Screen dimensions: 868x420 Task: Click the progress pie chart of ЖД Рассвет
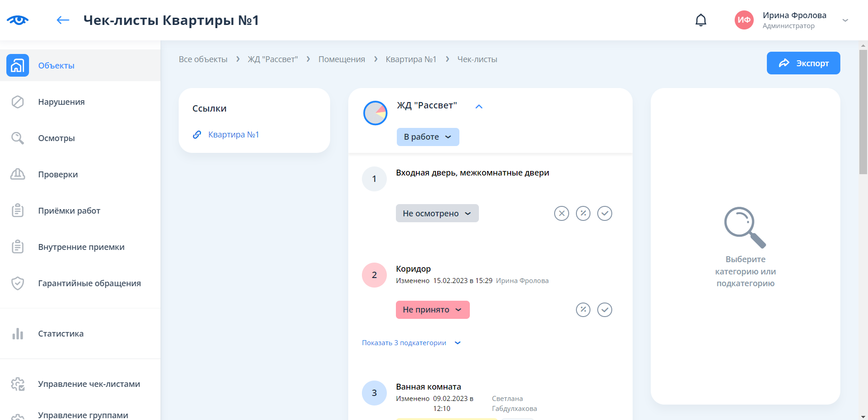click(x=375, y=113)
